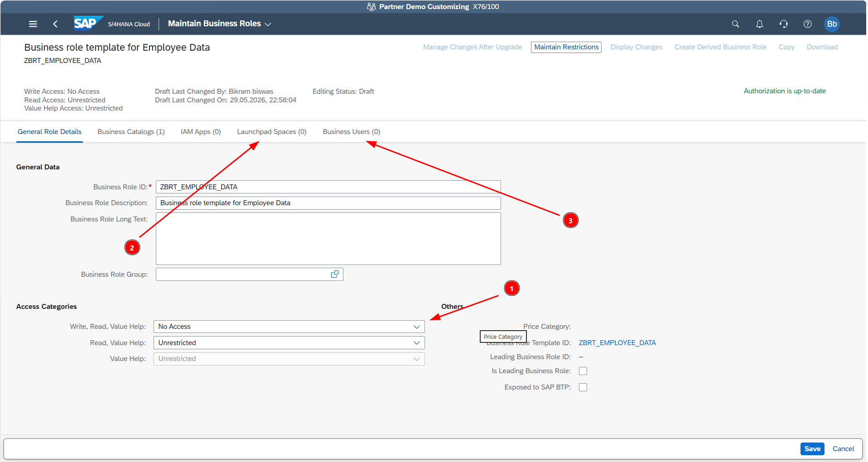Toggle Exposed to SAP BTP checkbox
This screenshot has width=868, height=462.
(583, 387)
